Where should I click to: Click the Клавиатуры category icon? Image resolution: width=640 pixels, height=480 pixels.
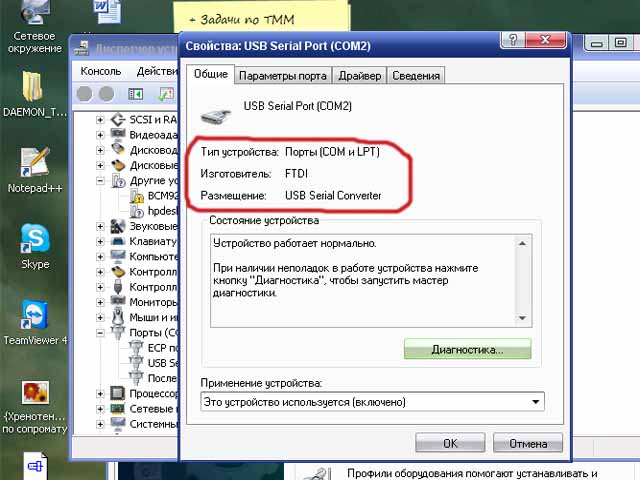coord(118,241)
